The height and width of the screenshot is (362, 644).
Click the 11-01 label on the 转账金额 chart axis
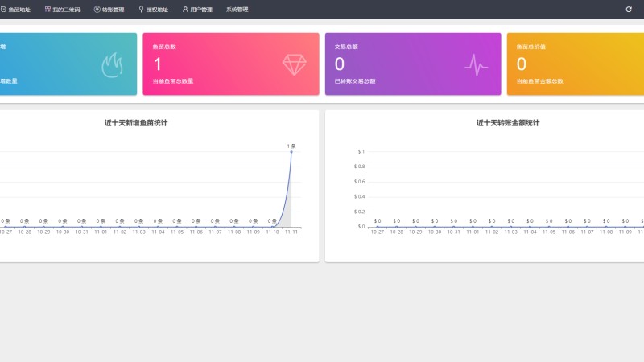click(473, 232)
